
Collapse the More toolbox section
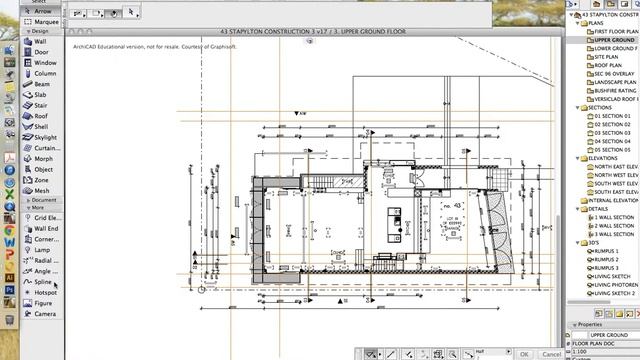tap(28, 207)
